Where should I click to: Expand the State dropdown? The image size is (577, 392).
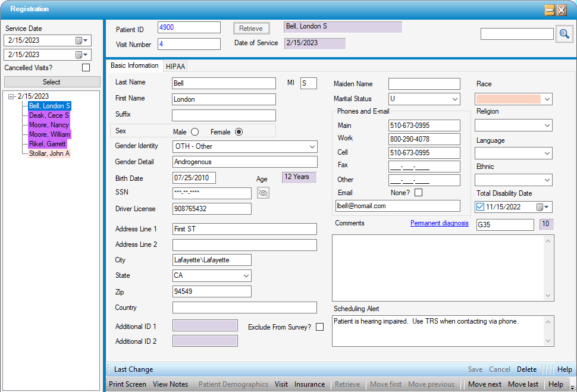coord(246,276)
